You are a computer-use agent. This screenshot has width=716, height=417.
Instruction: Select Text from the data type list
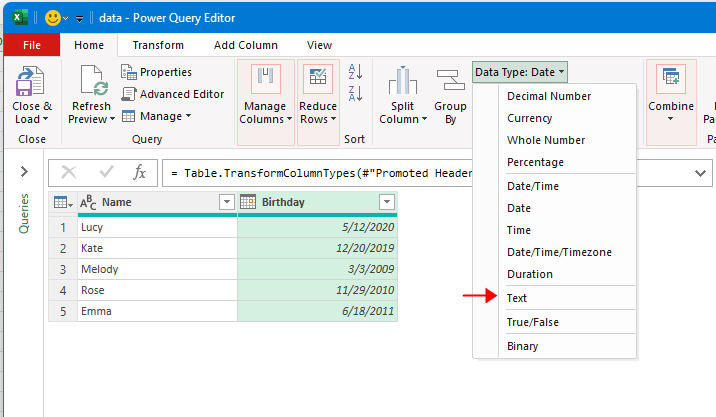(517, 298)
